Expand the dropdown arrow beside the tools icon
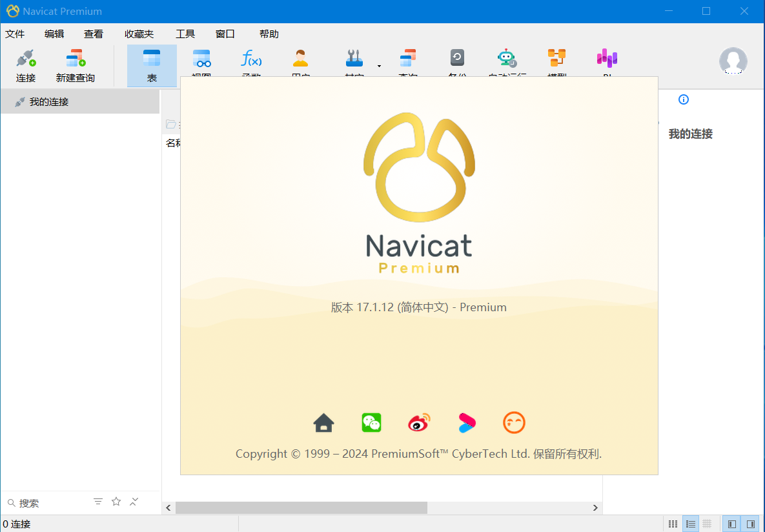The image size is (765, 532). (379, 66)
